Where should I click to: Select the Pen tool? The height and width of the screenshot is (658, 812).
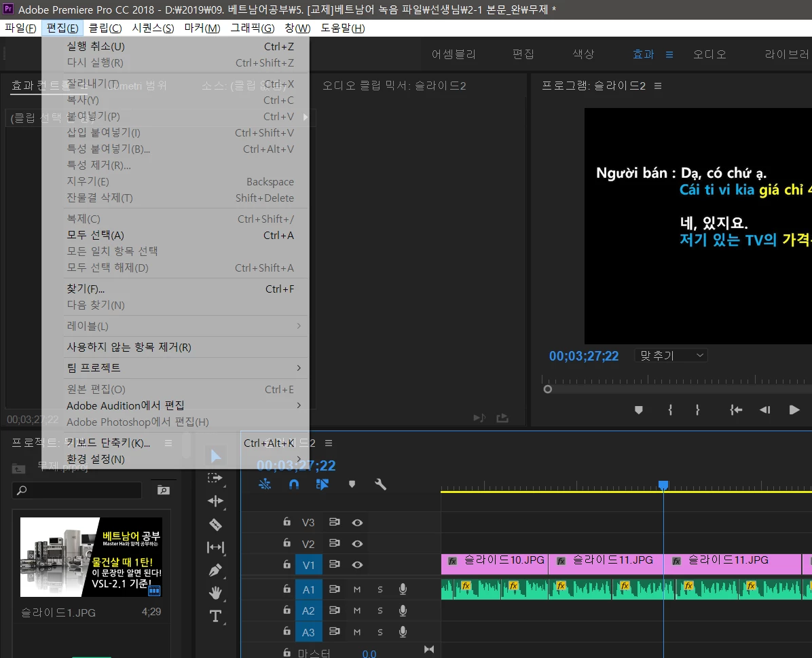215,570
